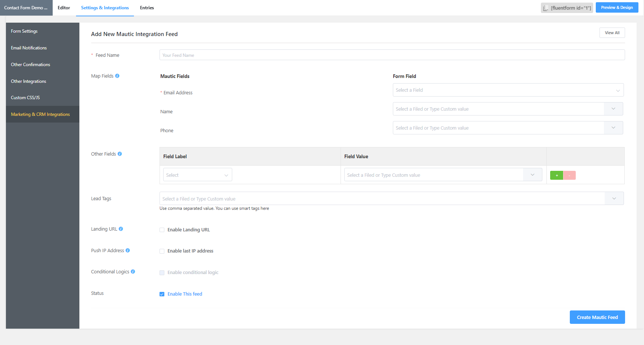Click the Field Value custom value input

pyautogui.click(x=434, y=175)
